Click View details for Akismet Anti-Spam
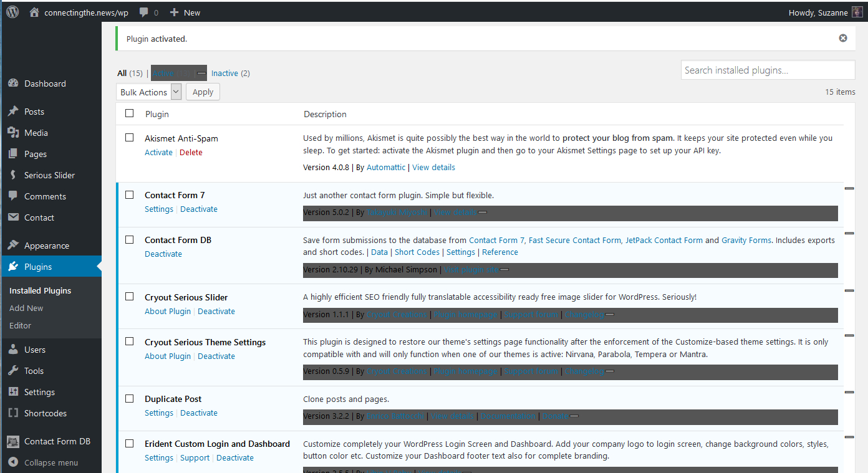868x473 pixels. [x=434, y=167]
